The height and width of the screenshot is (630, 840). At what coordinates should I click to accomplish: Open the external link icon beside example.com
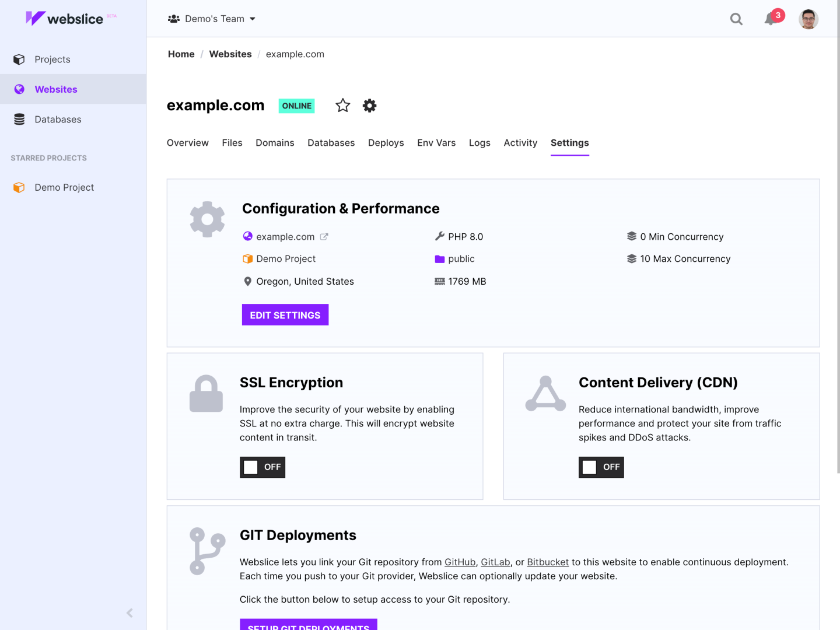pyautogui.click(x=324, y=236)
